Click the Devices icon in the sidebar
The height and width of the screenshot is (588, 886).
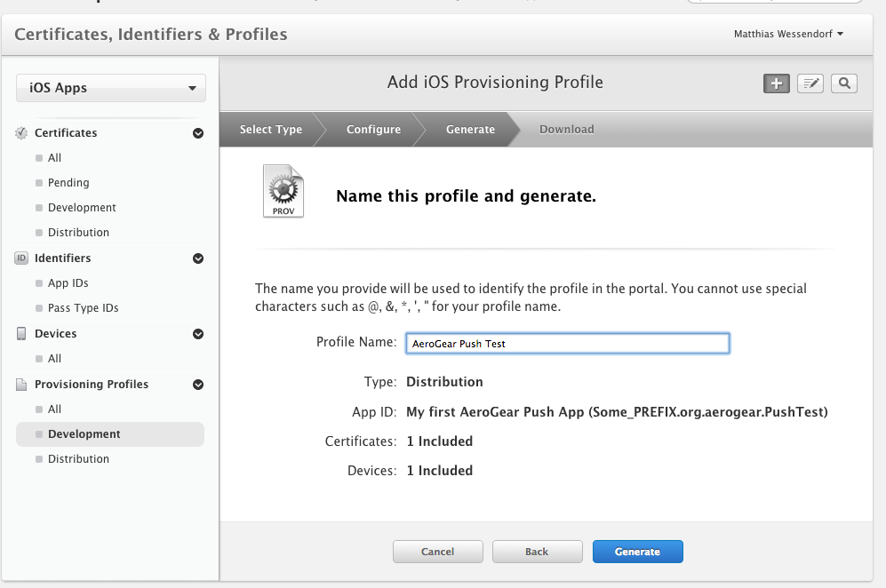pos(20,333)
